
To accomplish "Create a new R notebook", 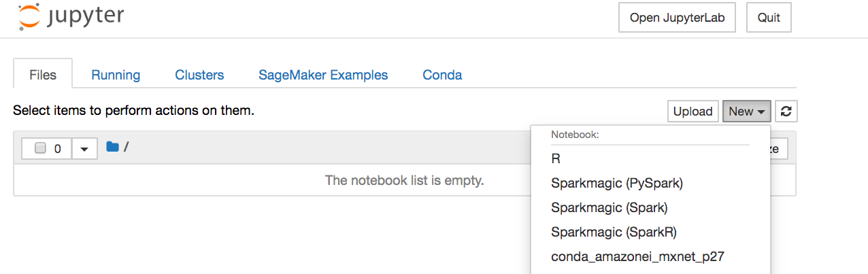I will 556,158.
